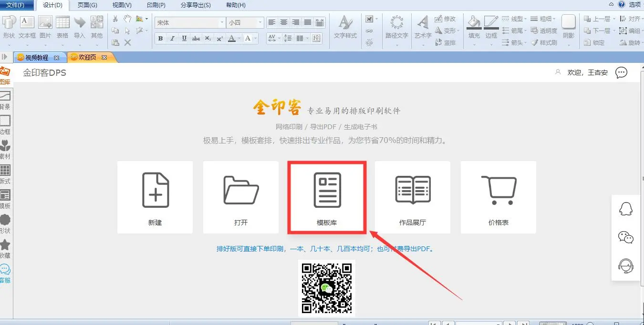Toggle subscript formatting
644x325 pixels.
(x=208, y=39)
